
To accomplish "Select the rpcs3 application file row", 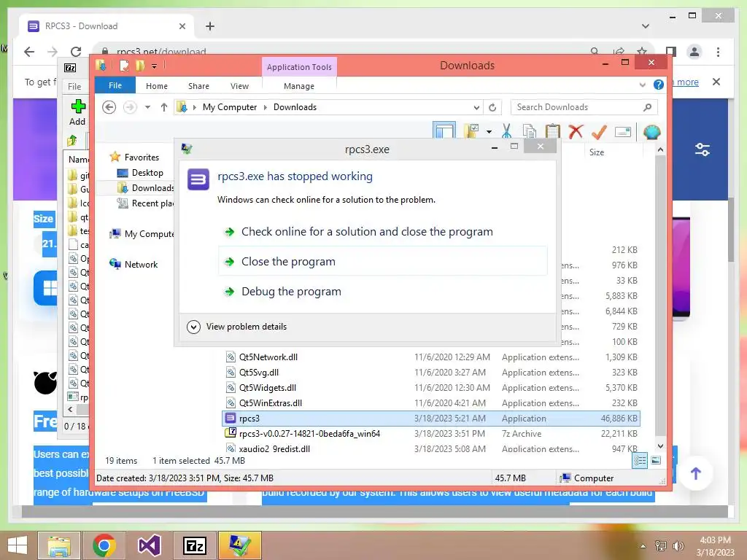I will (432, 419).
